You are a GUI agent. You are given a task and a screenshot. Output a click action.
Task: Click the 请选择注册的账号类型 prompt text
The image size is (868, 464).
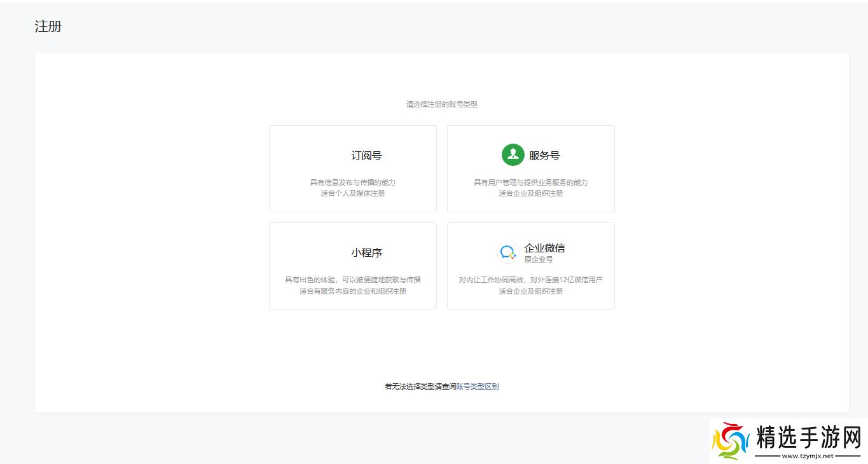[441, 104]
